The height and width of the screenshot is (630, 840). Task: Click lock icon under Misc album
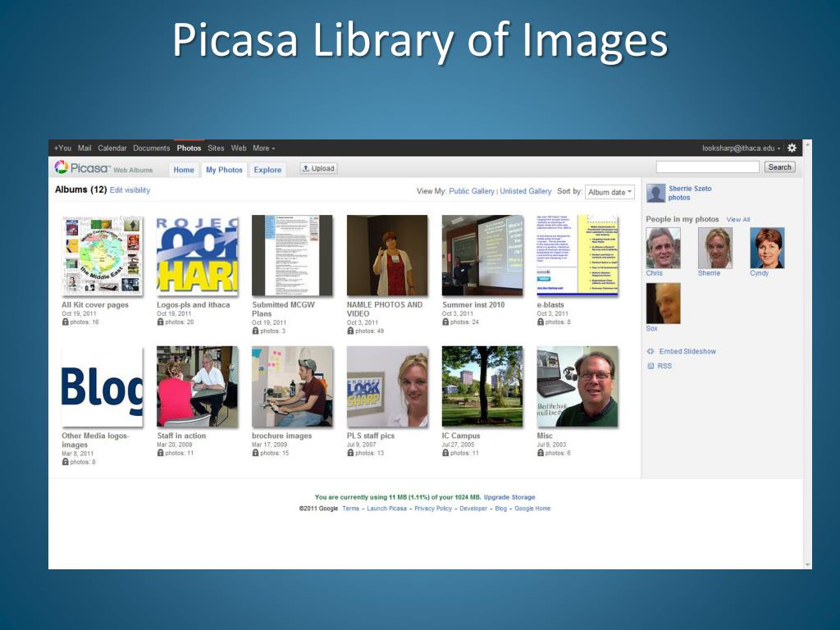[541, 453]
